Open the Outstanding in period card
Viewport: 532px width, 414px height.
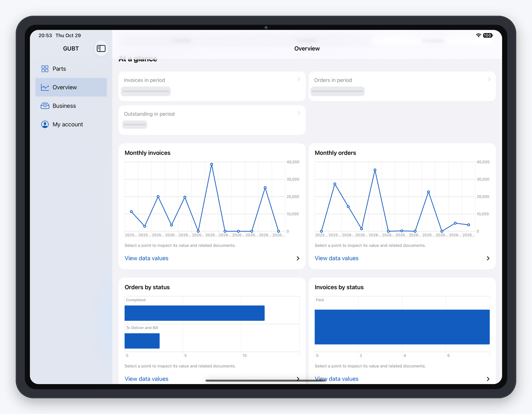[x=212, y=120]
